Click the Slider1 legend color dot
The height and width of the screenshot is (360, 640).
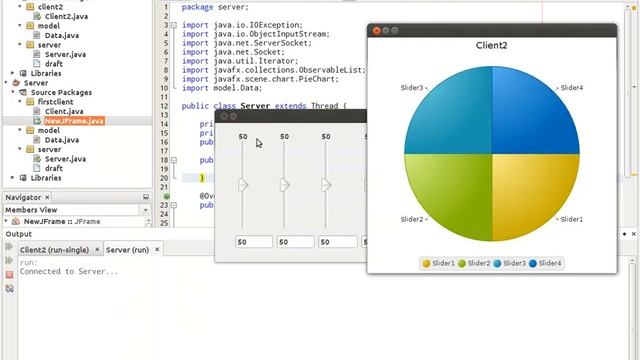tap(426, 264)
